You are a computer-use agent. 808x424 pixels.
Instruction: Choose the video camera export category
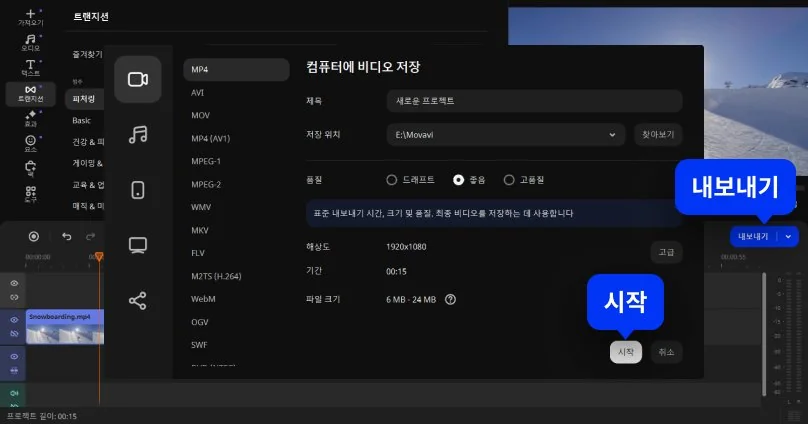[x=138, y=79]
